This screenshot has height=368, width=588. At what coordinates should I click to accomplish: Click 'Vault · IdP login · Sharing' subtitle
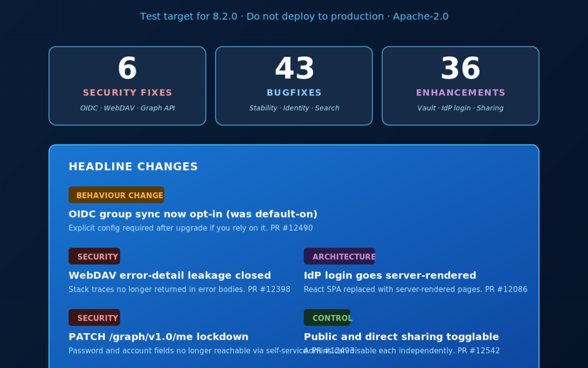(461, 108)
